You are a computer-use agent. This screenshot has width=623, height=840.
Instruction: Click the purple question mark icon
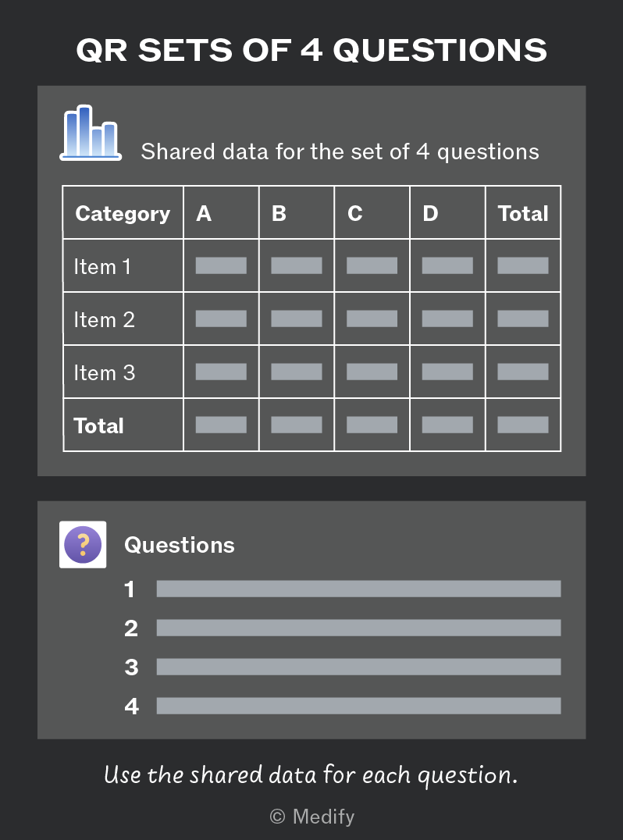click(x=83, y=544)
